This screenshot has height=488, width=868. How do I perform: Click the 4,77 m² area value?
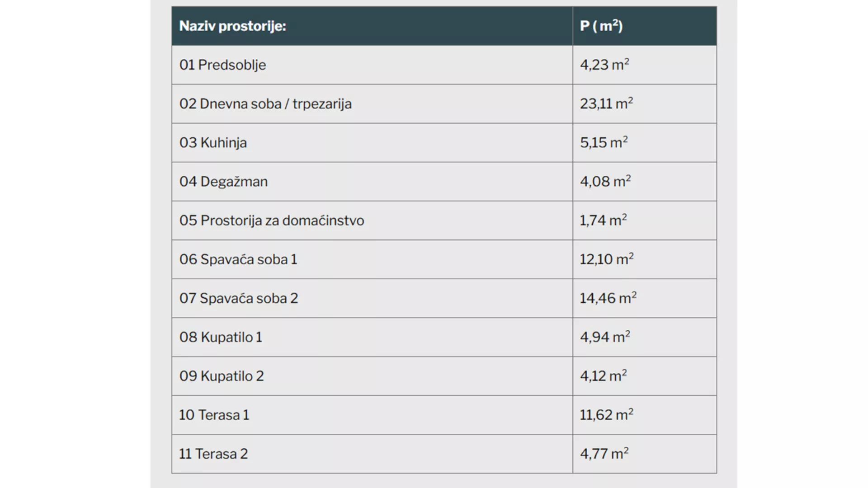(604, 453)
